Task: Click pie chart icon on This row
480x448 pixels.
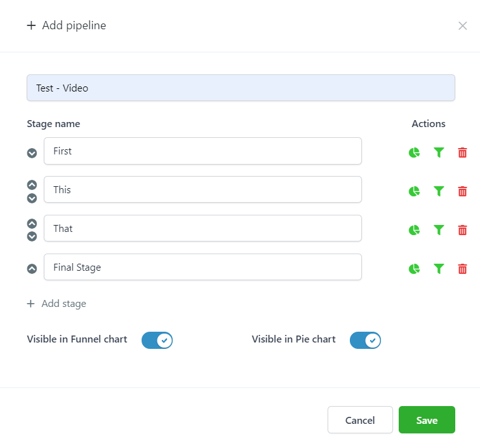Action: 414,191
